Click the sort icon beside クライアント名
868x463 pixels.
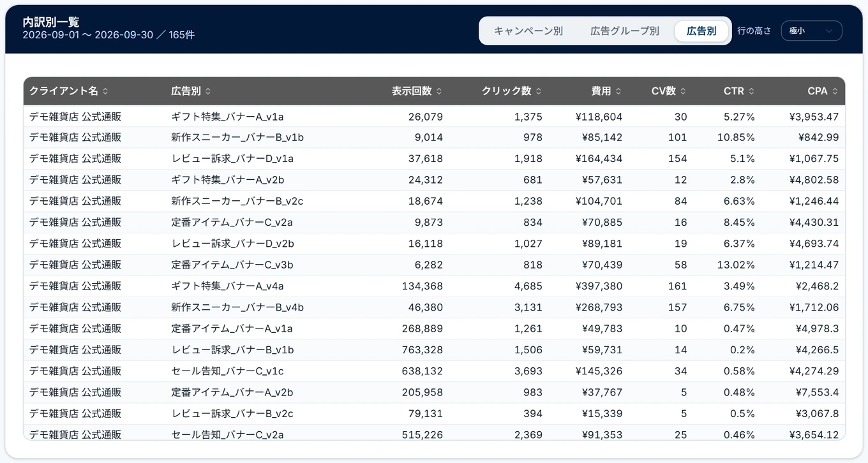(105, 91)
